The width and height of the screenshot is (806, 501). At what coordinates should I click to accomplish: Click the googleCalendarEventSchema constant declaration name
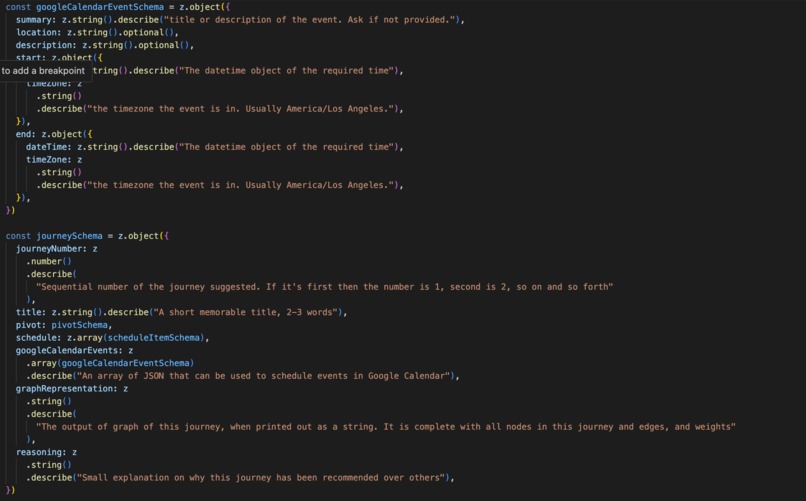[100, 7]
